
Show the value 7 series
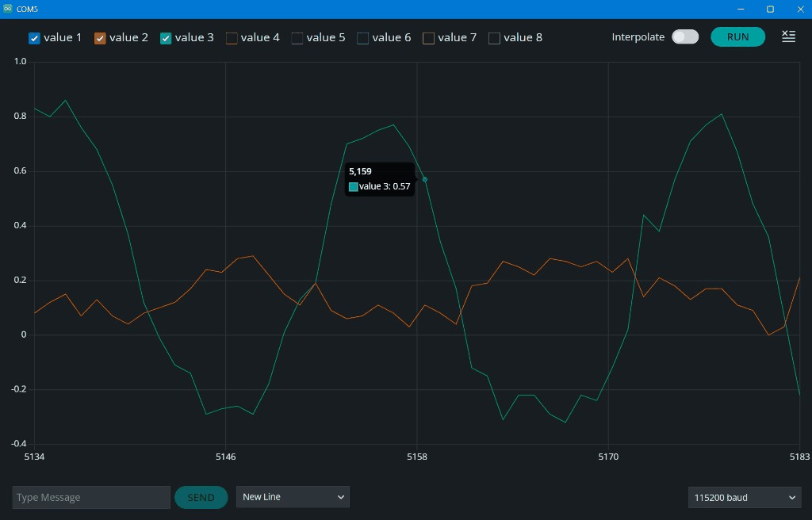(x=429, y=38)
